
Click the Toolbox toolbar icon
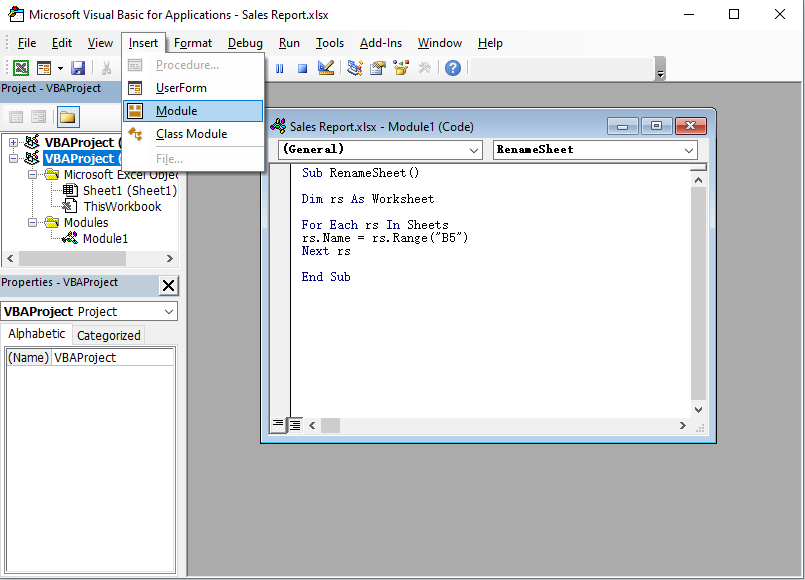pyautogui.click(x=425, y=68)
